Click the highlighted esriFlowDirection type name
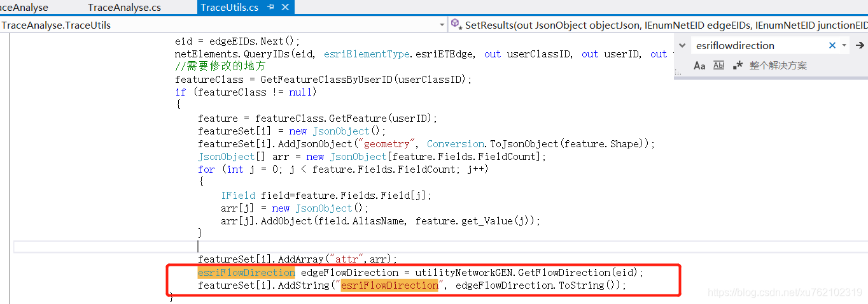The width and height of the screenshot is (868, 304). tap(246, 272)
